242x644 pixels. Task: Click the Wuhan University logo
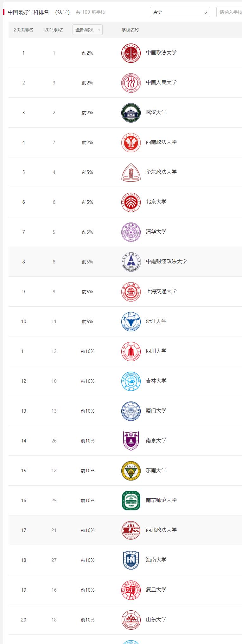tap(131, 112)
